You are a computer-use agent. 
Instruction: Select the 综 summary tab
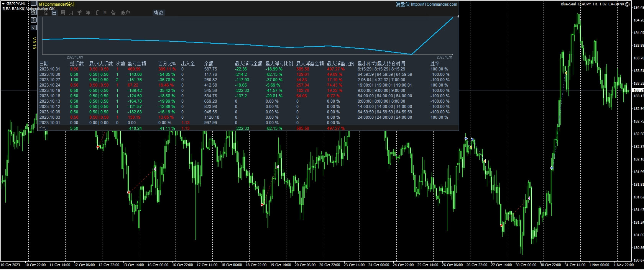pyautogui.click(x=46, y=13)
